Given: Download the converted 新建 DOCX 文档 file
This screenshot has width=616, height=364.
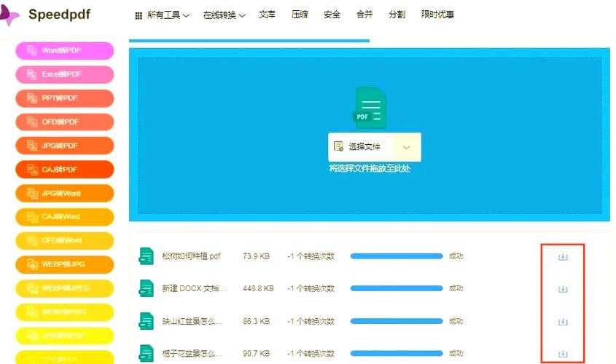Looking at the screenshot, I should pyautogui.click(x=563, y=289).
